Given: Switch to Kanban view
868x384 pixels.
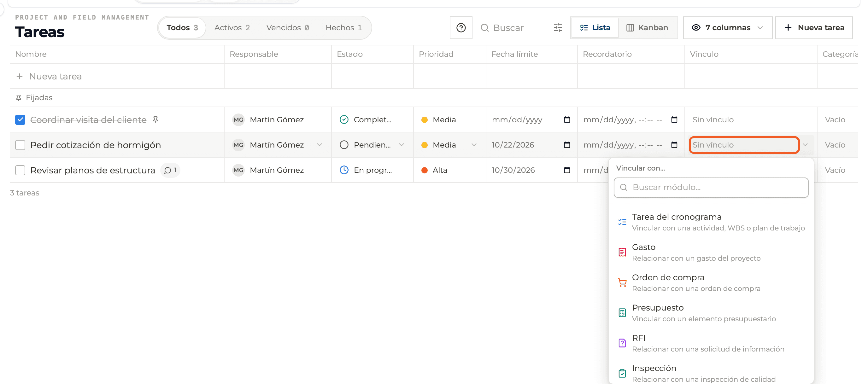Looking at the screenshot, I should coord(647,28).
